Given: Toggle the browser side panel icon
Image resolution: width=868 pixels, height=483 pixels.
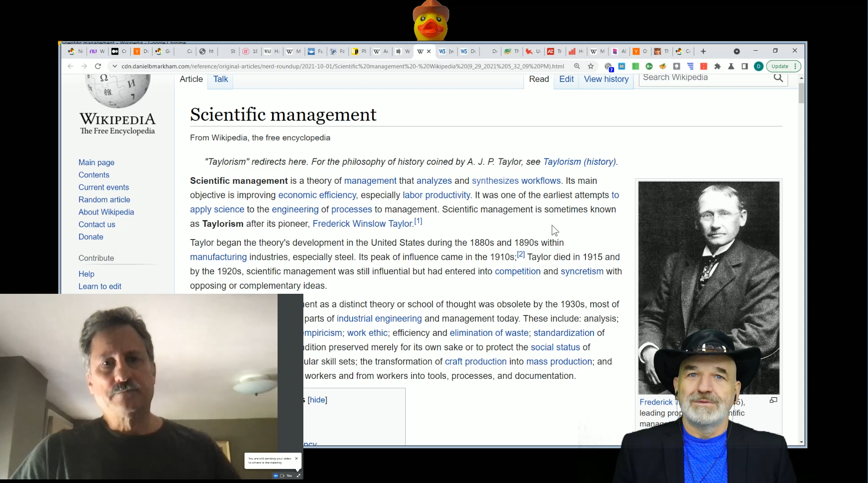Looking at the screenshot, I should 744,66.
